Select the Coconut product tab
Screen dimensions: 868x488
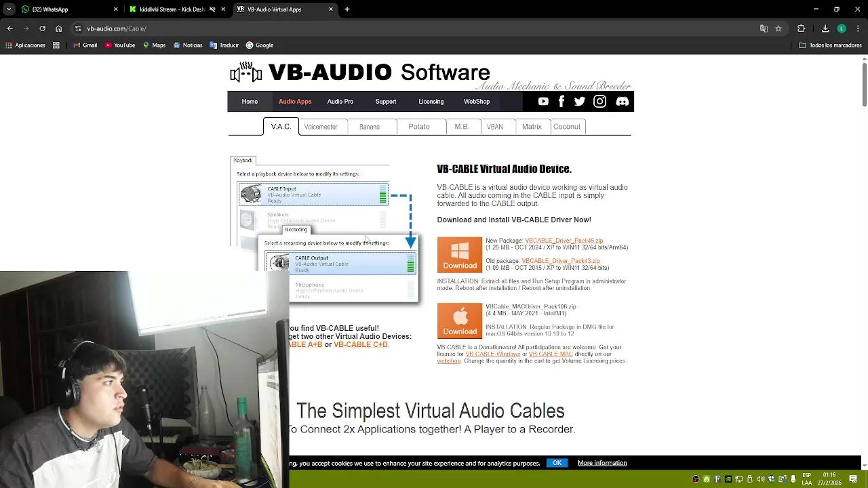(x=567, y=127)
